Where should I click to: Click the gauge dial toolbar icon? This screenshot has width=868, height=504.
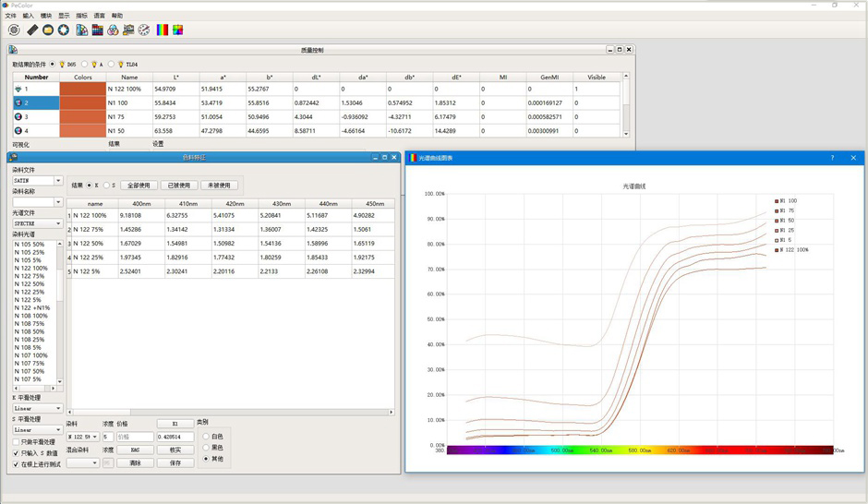click(144, 30)
